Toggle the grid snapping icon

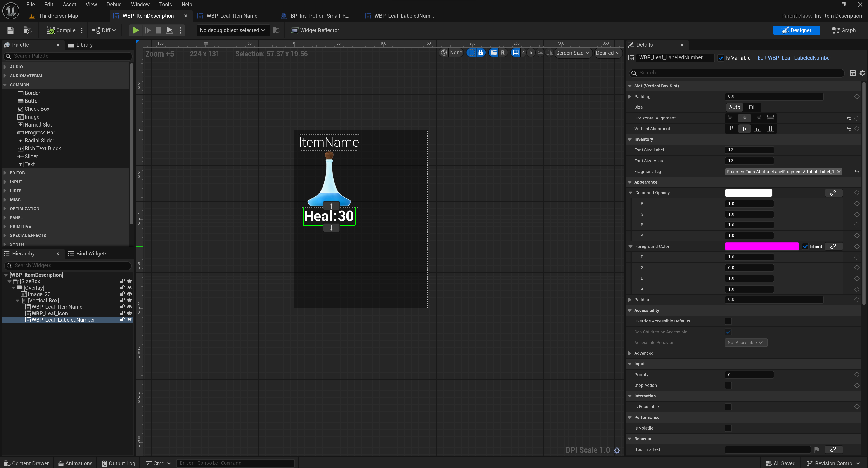[516, 53]
